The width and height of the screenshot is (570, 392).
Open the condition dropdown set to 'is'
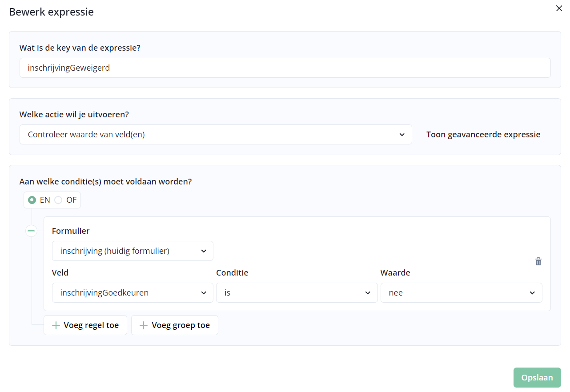coord(296,293)
